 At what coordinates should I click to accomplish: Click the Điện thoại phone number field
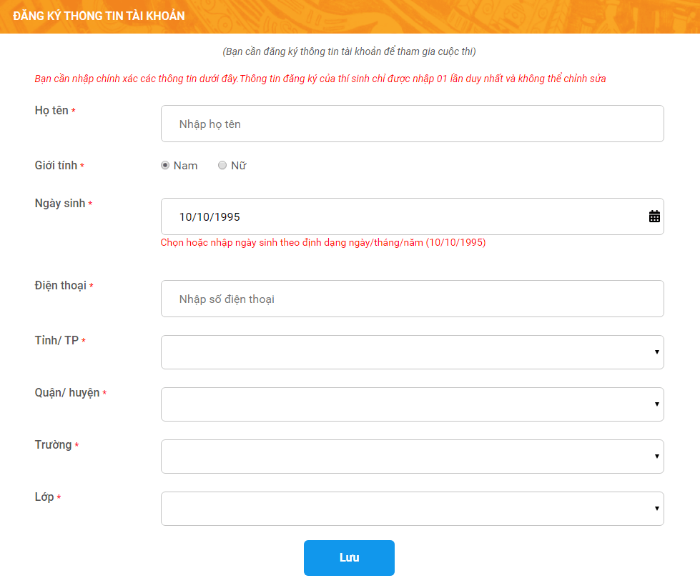pos(412,299)
